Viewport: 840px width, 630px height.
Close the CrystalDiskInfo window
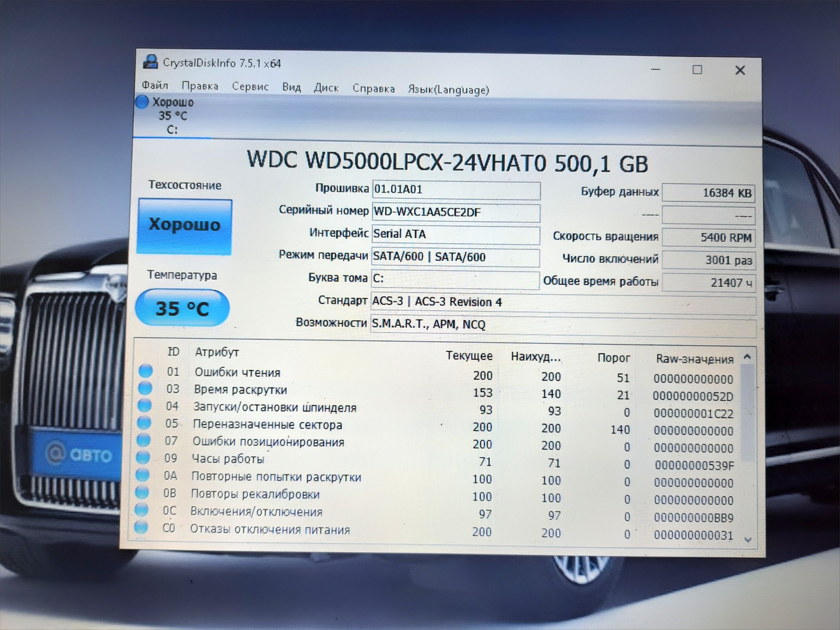pyautogui.click(x=740, y=70)
